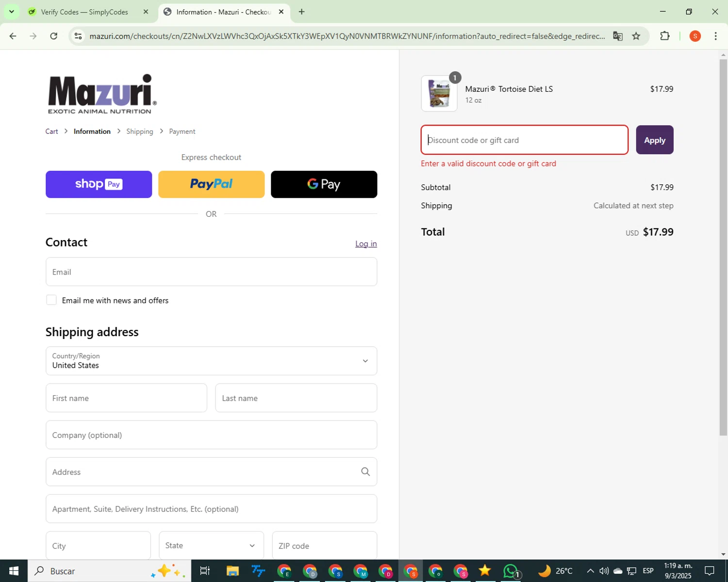
Task: Focus the Discount code or gift card field
Action: pos(525,140)
